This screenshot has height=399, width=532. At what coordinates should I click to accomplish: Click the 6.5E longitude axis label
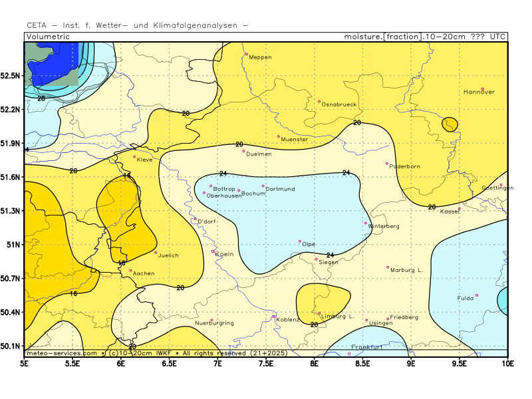(170, 364)
